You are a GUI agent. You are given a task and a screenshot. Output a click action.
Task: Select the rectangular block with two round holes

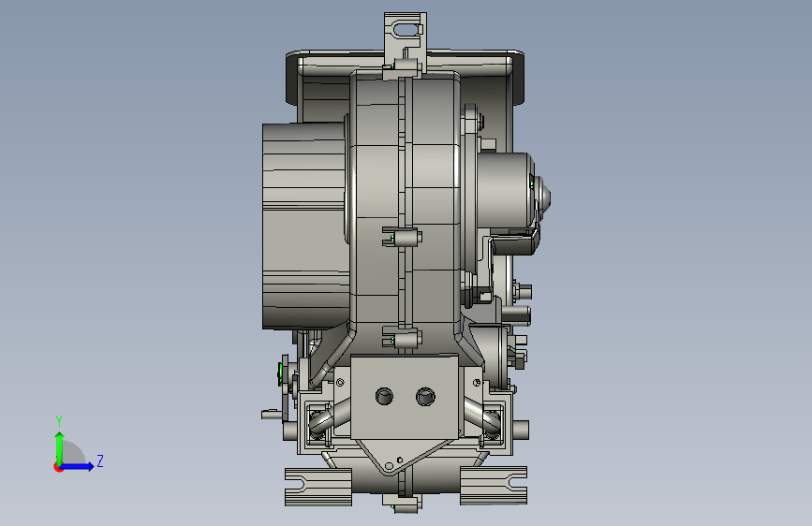[405, 397]
